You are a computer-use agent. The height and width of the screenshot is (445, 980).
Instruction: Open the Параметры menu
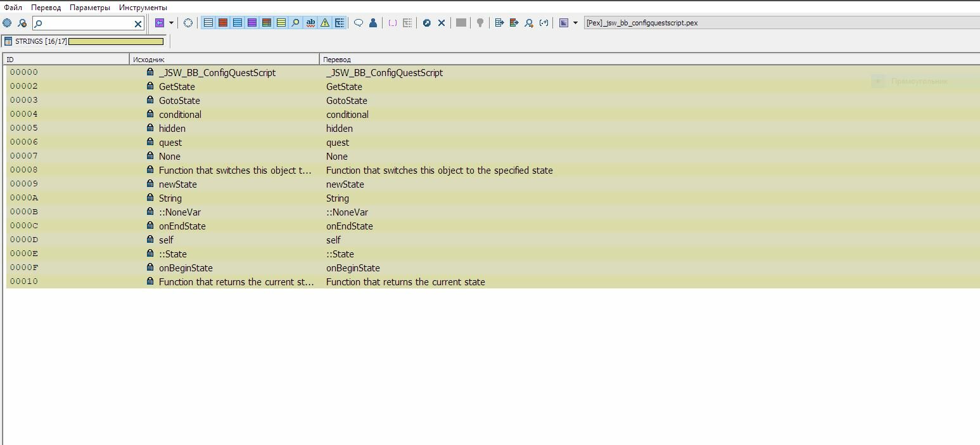(x=90, y=8)
